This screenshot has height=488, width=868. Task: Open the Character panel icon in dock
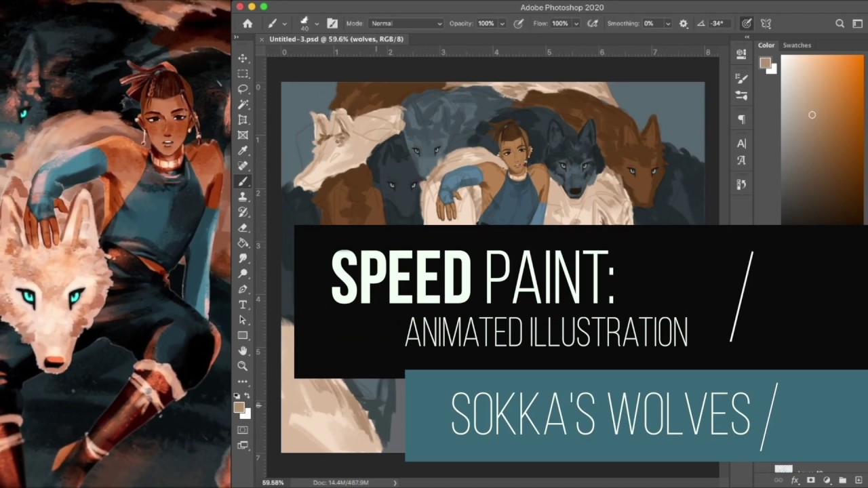(741, 144)
